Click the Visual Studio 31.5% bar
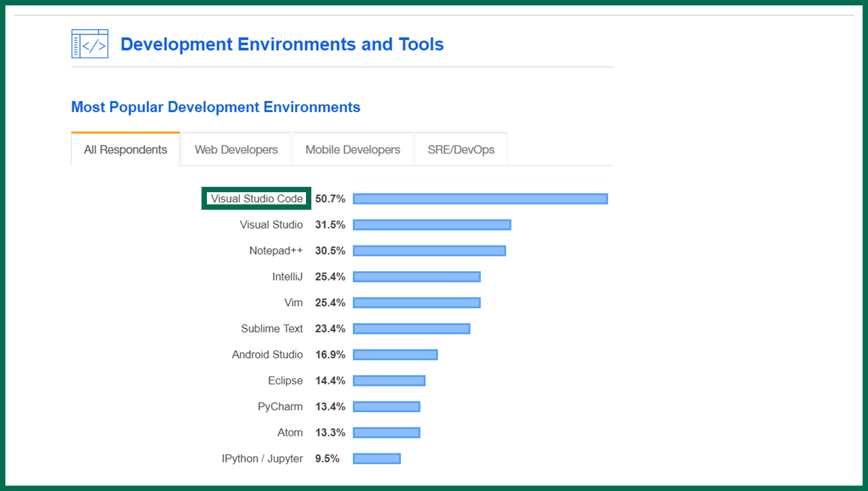 [432, 225]
